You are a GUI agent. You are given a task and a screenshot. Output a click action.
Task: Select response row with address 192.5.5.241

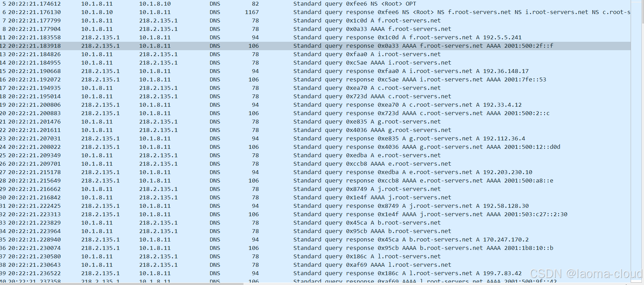[x=315, y=37]
